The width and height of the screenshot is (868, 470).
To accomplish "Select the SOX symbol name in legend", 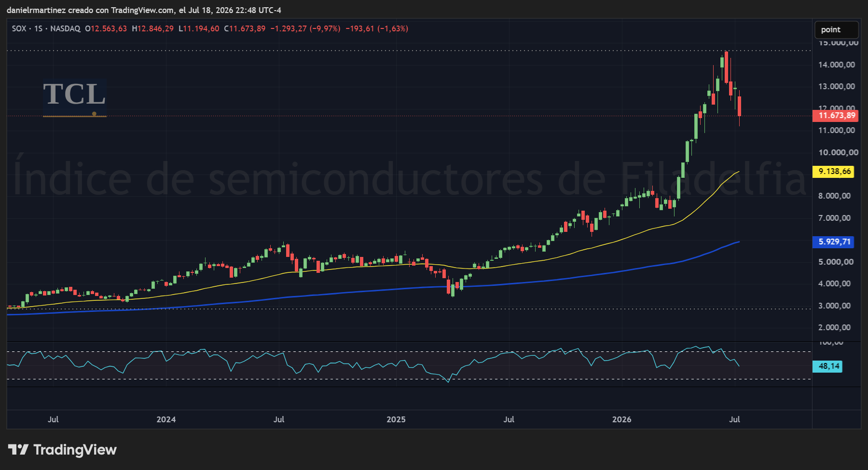I will pyautogui.click(x=19, y=29).
